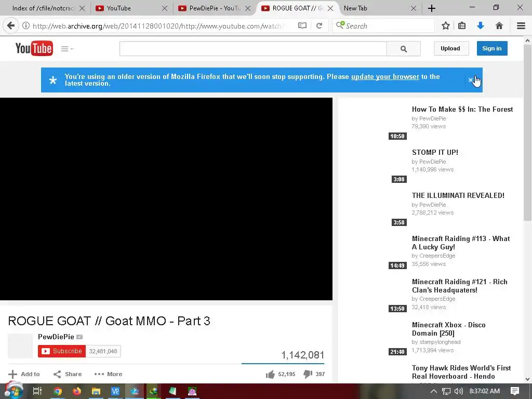Click the Upload button

pyautogui.click(x=451, y=48)
